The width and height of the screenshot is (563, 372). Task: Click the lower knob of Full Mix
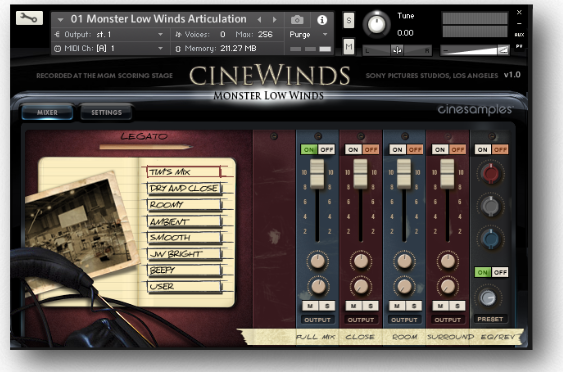click(x=318, y=286)
